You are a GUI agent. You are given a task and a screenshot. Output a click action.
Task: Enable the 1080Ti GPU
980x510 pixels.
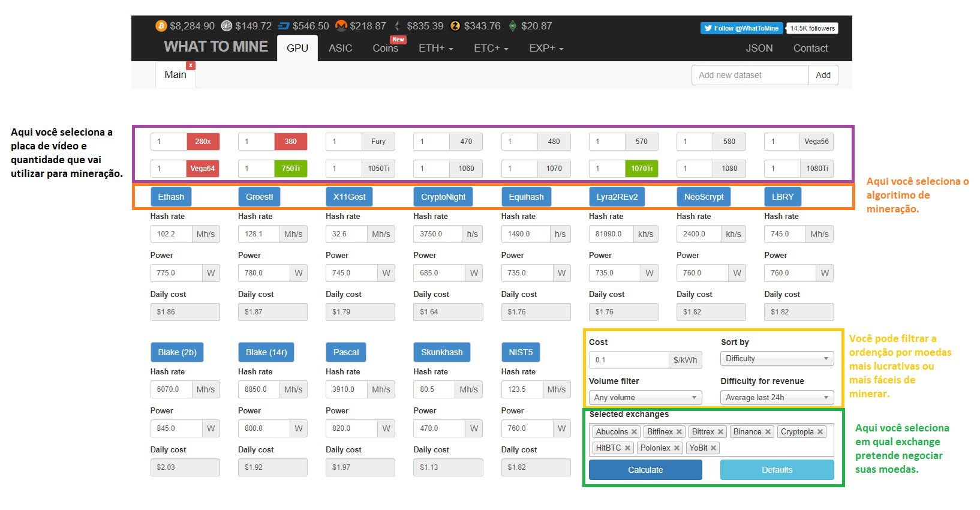pos(817,169)
